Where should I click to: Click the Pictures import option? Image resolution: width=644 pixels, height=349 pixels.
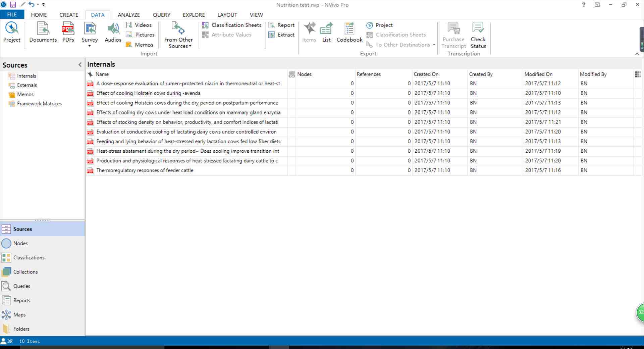pyautogui.click(x=140, y=35)
